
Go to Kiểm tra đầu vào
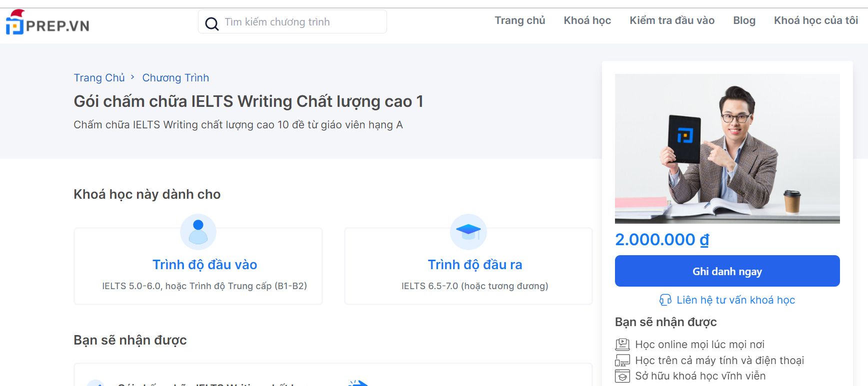pyautogui.click(x=671, y=20)
